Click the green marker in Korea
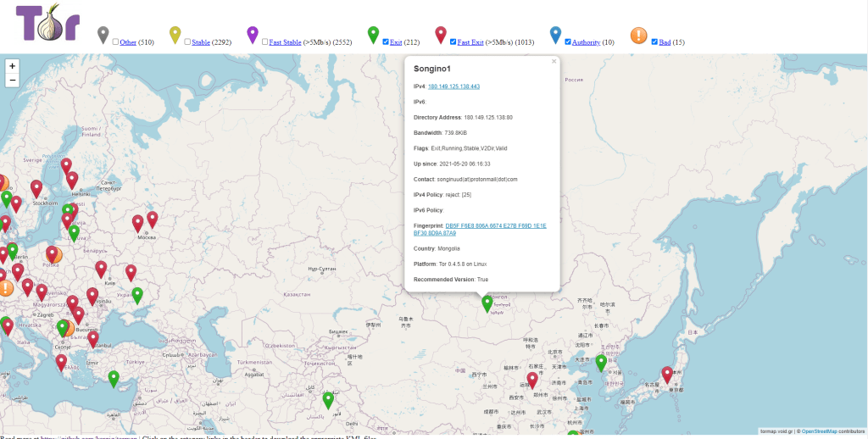This screenshot has width=868, height=439. pyautogui.click(x=601, y=363)
